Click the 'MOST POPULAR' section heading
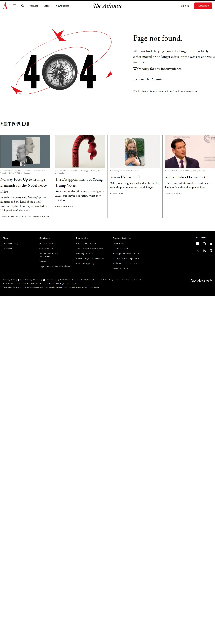Screen dimensions: 215x644 point(15,124)
